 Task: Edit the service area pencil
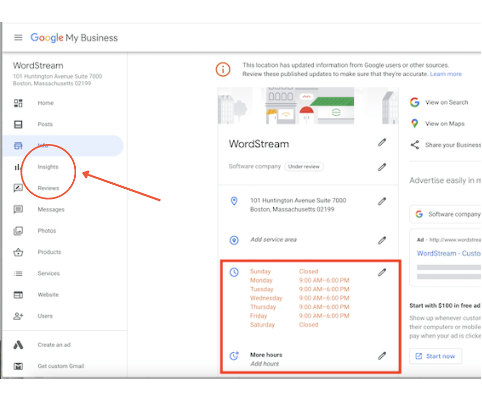tap(382, 240)
